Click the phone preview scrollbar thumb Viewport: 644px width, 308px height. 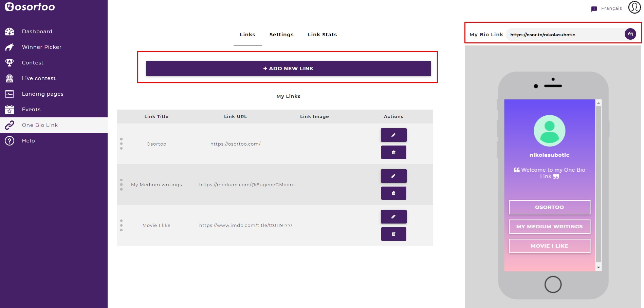coord(599,184)
